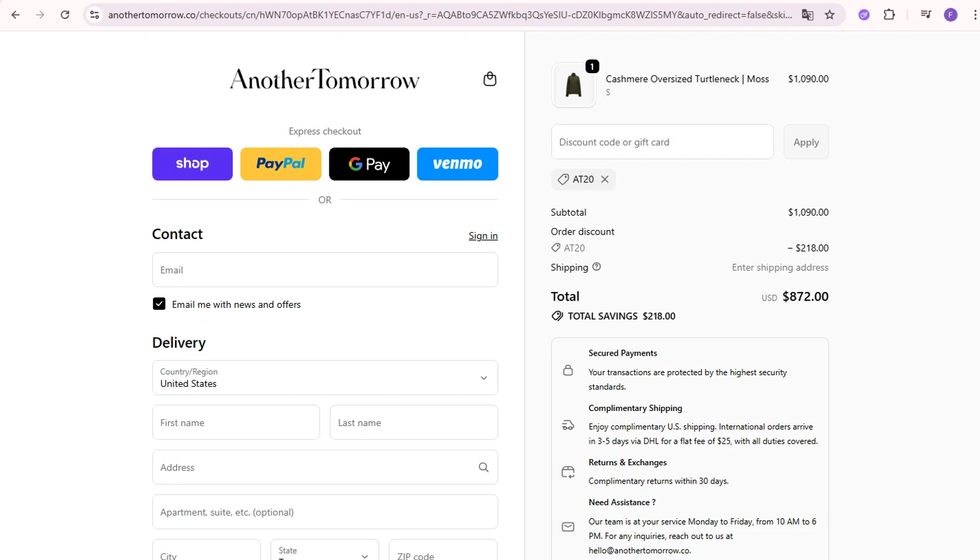Viewport: 980px width, 560px height.
Task: Open media control icon in toolbar
Action: 926,14
